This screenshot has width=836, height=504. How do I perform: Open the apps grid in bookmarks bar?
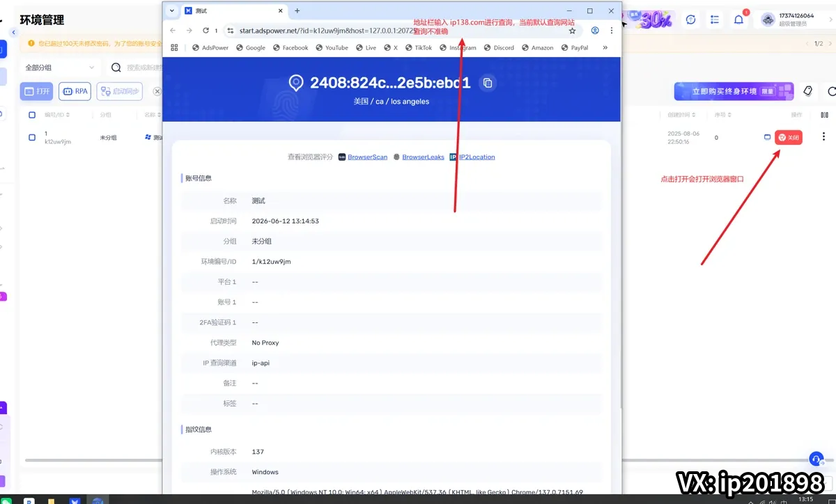pyautogui.click(x=175, y=48)
